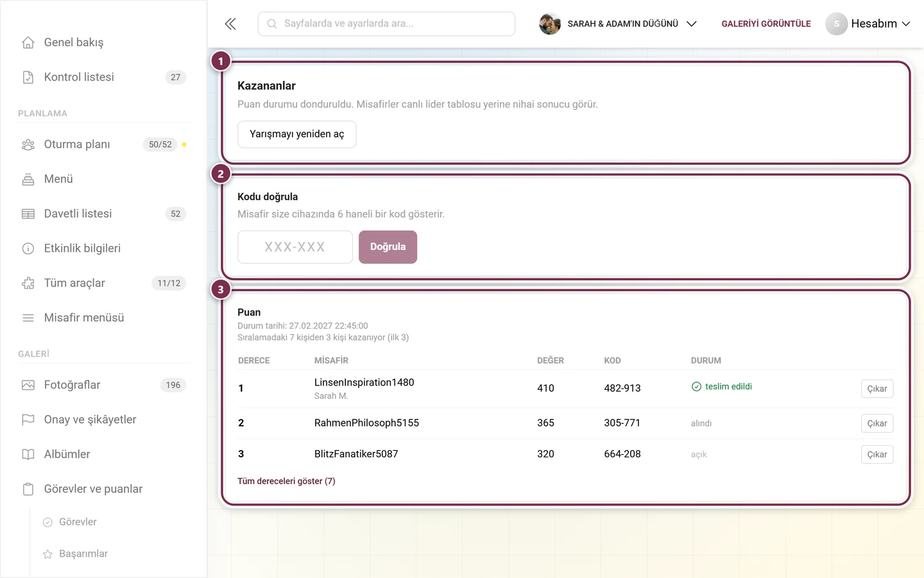The image size is (924, 578).
Task: Select the Tüm araçlar puzzle icon
Action: (x=28, y=283)
